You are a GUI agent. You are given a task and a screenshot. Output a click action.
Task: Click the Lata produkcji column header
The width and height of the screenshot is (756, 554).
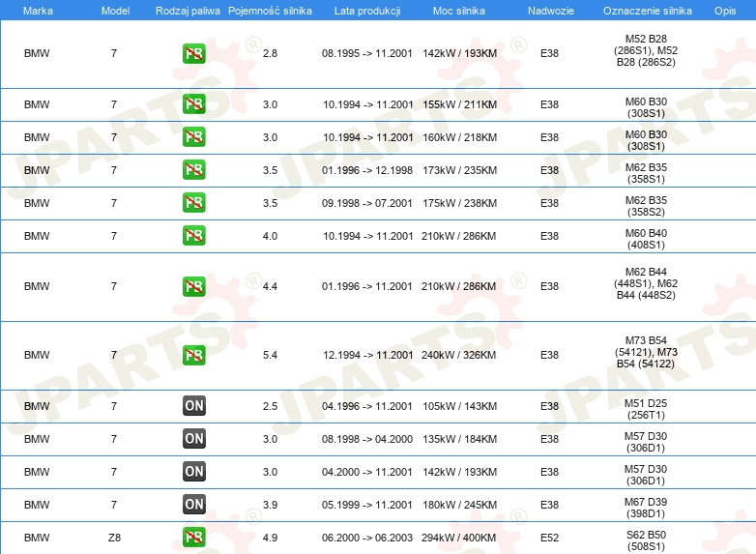[x=366, y=10]
